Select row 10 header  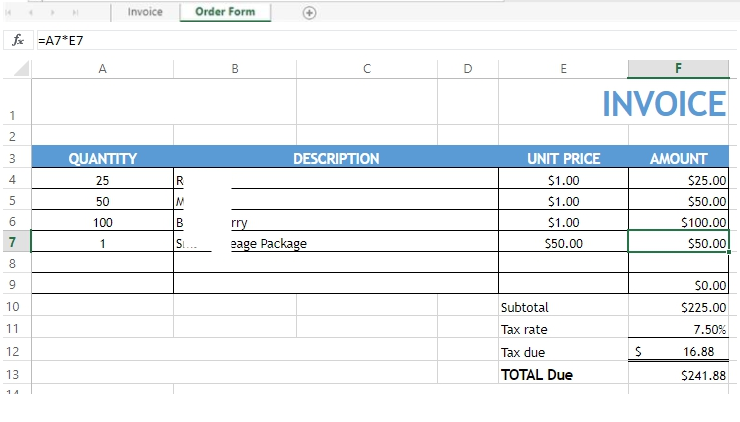17,306
